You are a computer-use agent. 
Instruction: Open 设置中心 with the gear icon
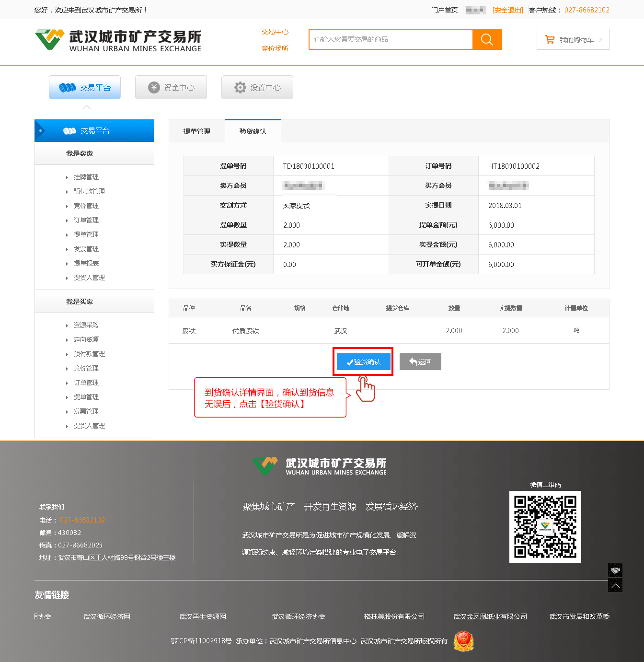click(257, 87)
